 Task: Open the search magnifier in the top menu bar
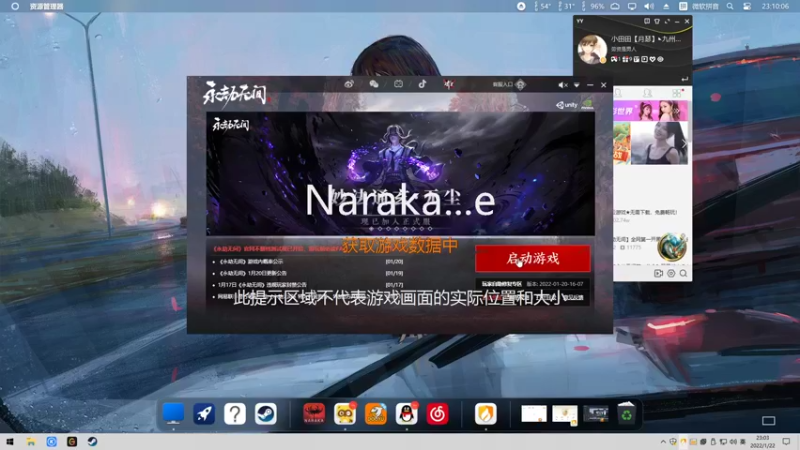pos(730,6)
